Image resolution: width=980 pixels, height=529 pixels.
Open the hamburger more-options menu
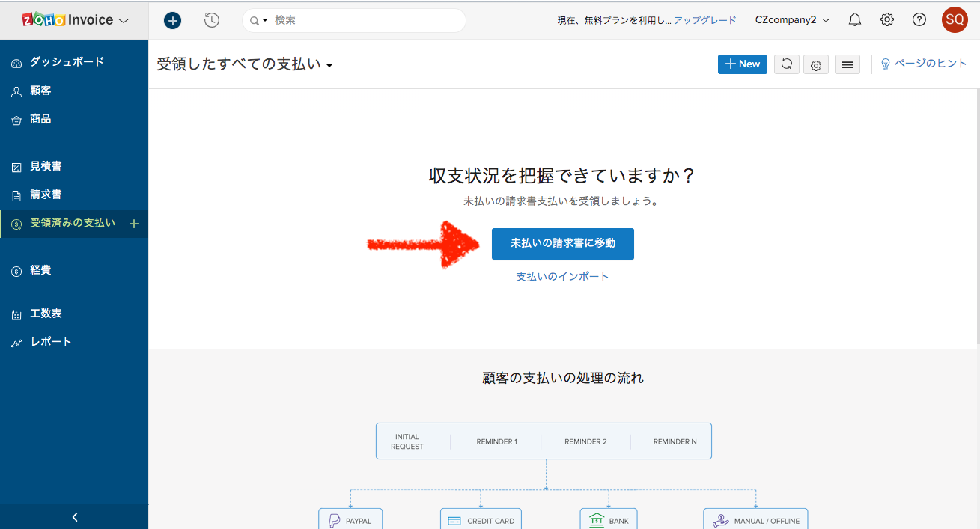point(847,65)
